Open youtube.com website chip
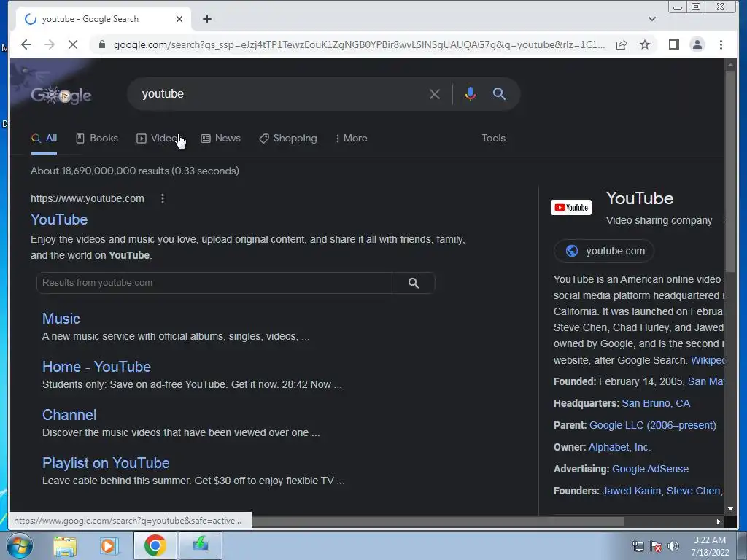The width and height of the screenshot is (747, 560). [604, 251]
